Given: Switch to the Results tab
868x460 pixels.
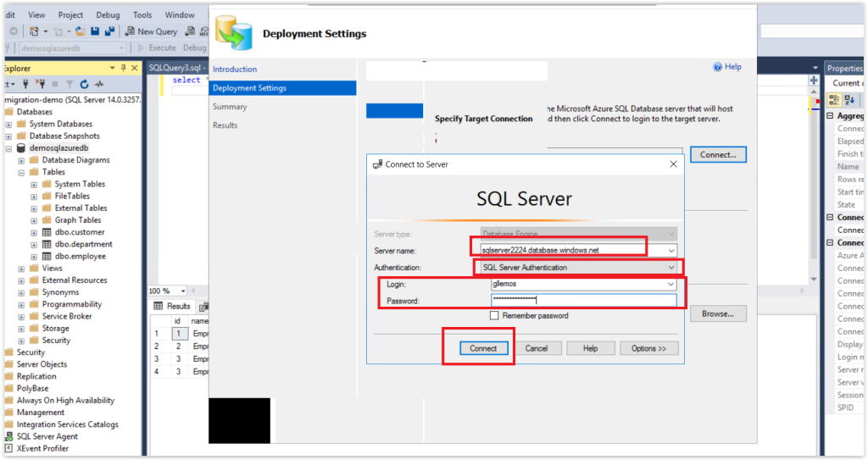Looking at the screenshot, I should click(172, 306).
